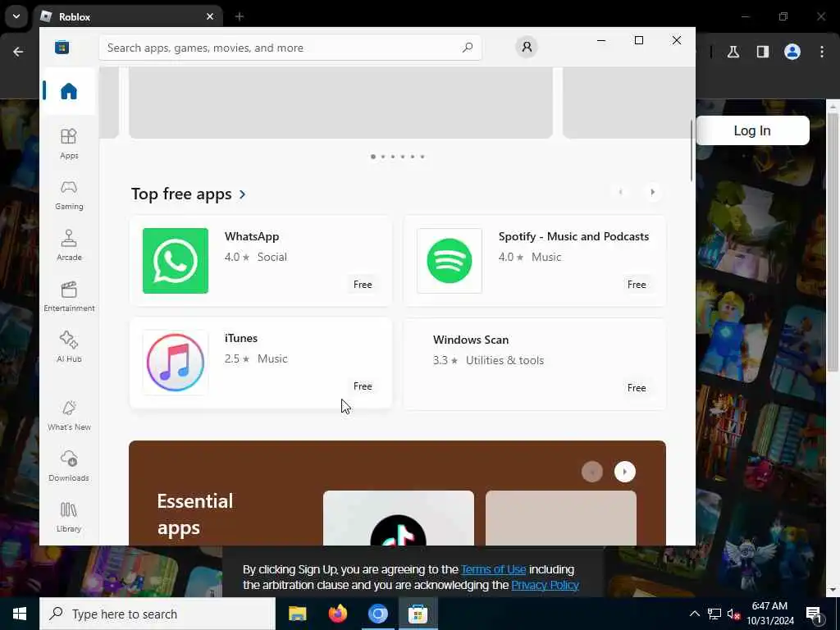Open the Chrome three-dot menu
Viewport: 840px width, 630px height.
pyautogui.click(x=822, y=52)
